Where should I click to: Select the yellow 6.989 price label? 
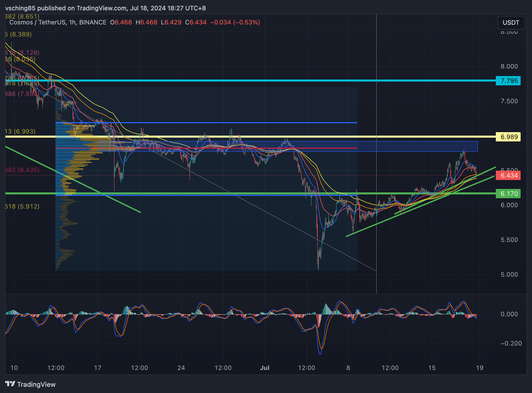[508, 137]
